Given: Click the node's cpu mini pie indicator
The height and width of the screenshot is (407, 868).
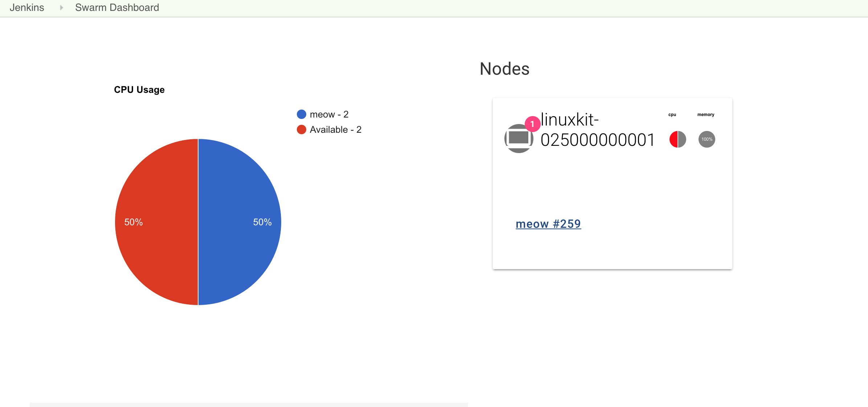Looking at the screenshot, I should tap(677, 139).
